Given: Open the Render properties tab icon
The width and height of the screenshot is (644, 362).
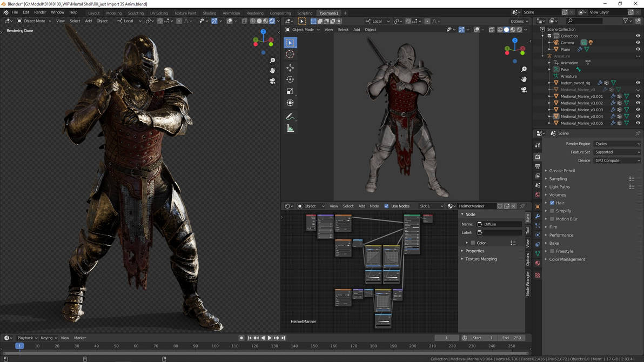Looking at the screenshot, I should [538, 157].
